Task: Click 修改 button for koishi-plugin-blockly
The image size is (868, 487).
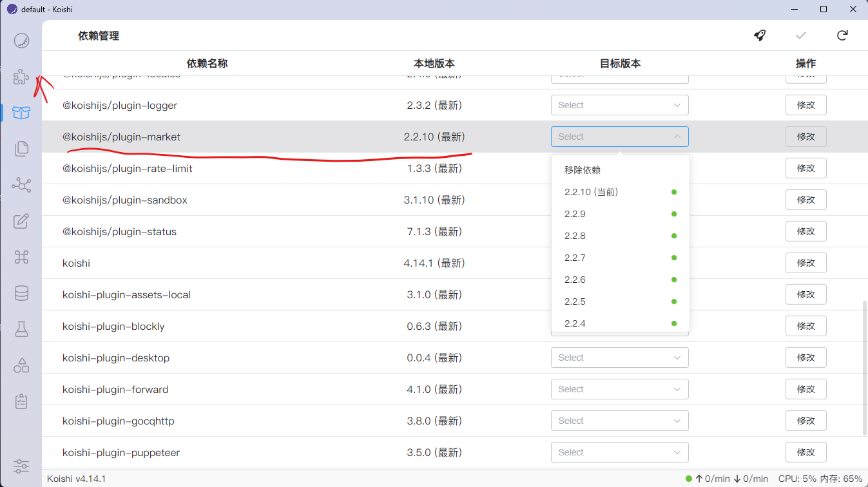Action: coord(805,326)
